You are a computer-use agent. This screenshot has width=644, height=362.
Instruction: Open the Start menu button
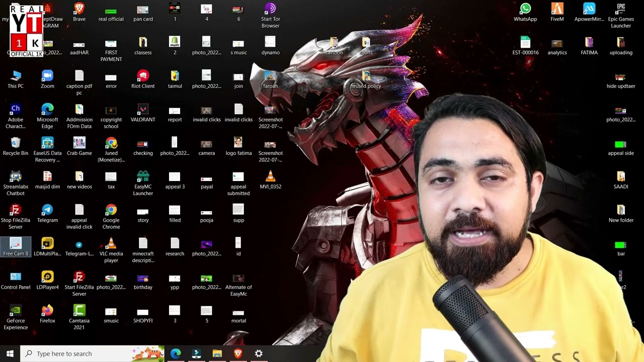(x=10, y=353)
